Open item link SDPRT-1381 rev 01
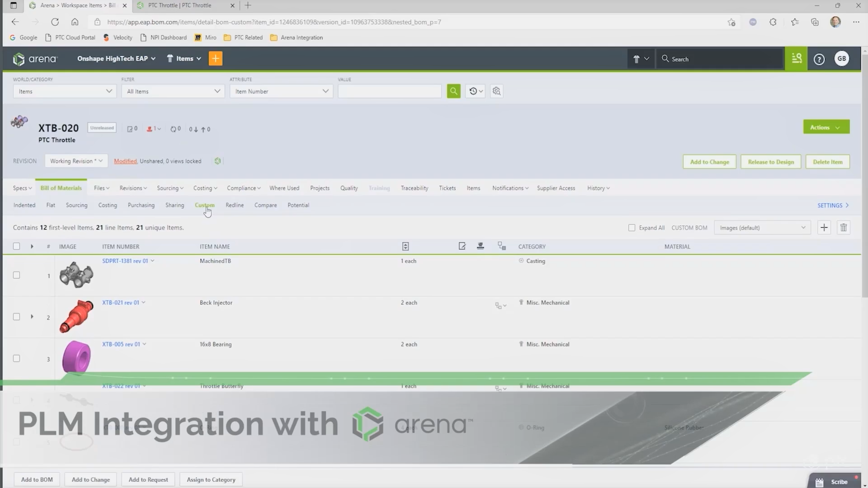 pos(125,261)
